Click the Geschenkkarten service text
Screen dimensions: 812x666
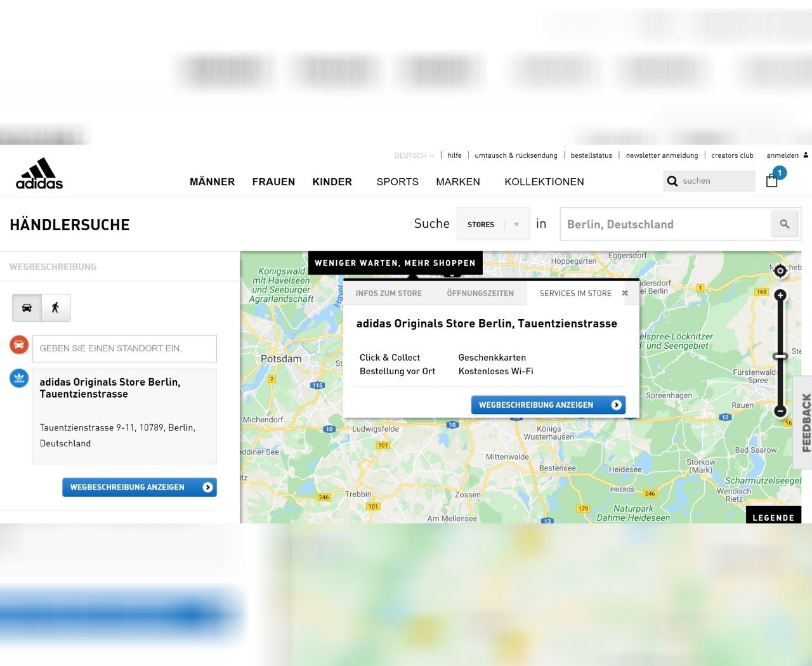[x=492, y=357]
